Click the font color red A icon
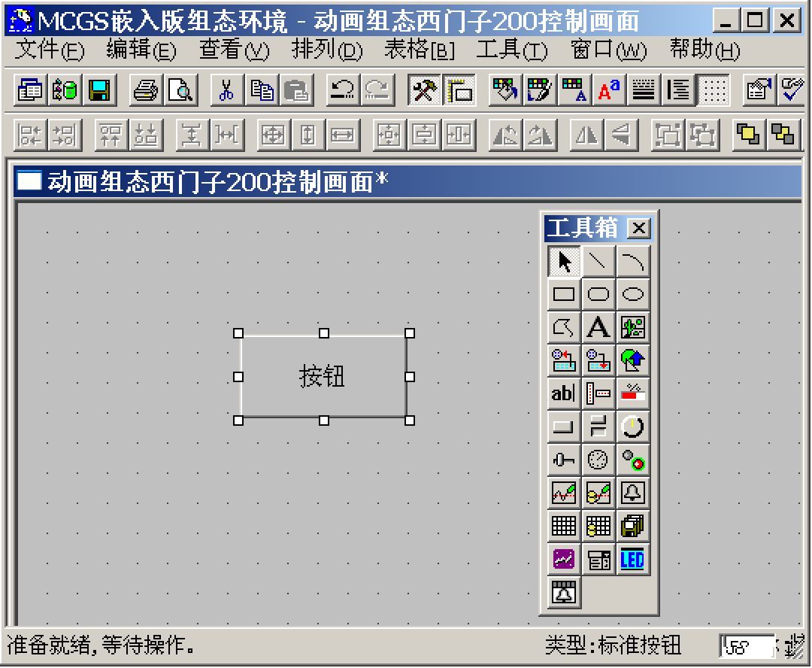Screen dimensions: 812x668 tap(609, 90)
